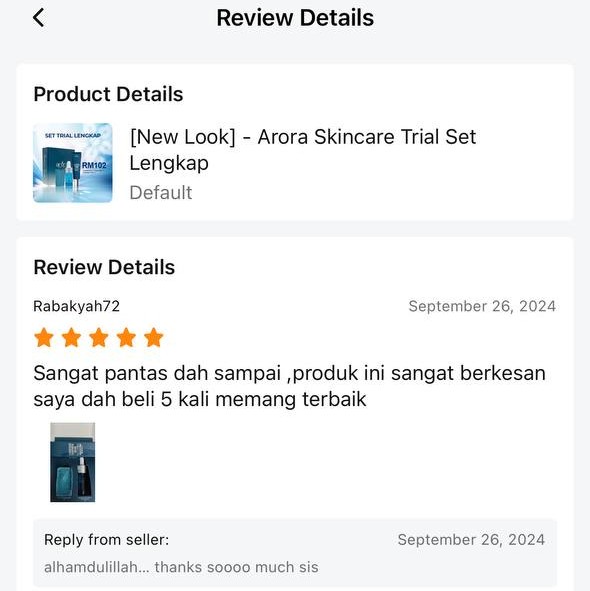Tap the Review Details page title
The image size is (590, 591).
click(295, 18)
